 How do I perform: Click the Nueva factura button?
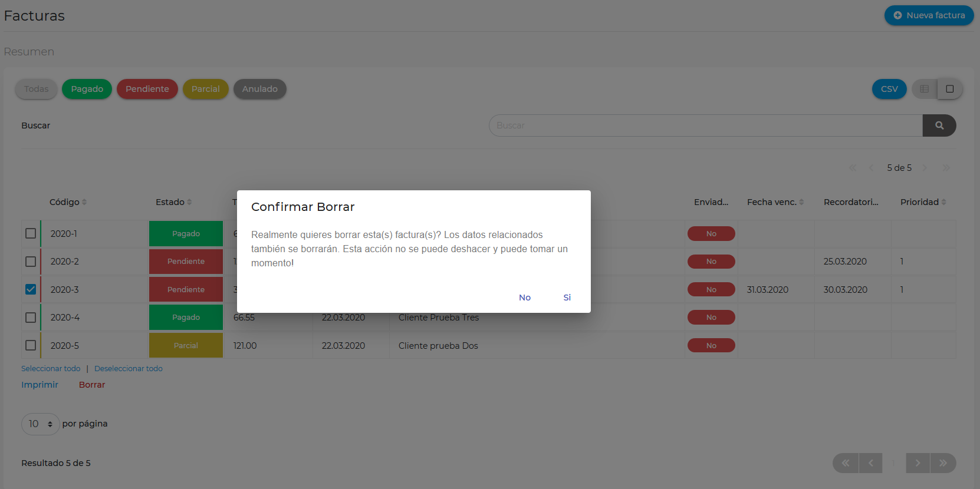click(x=929, y=15)
